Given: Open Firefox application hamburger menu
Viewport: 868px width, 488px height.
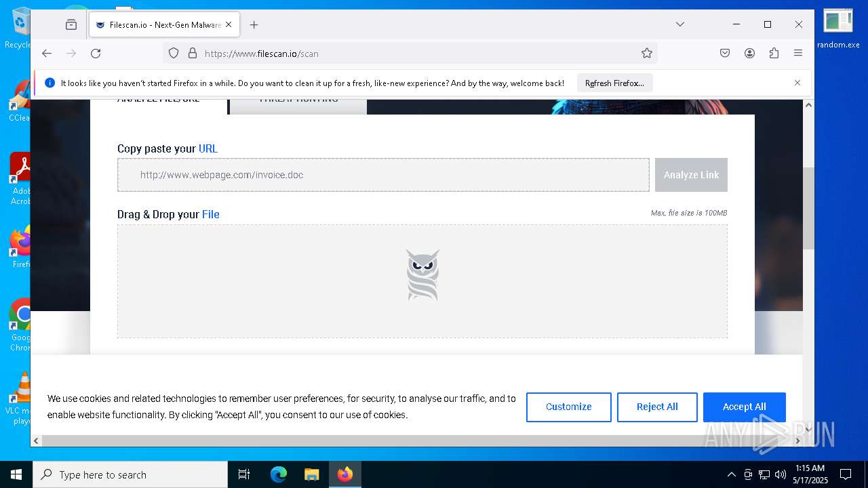Looking at the screenshot, I should point(798,53).
